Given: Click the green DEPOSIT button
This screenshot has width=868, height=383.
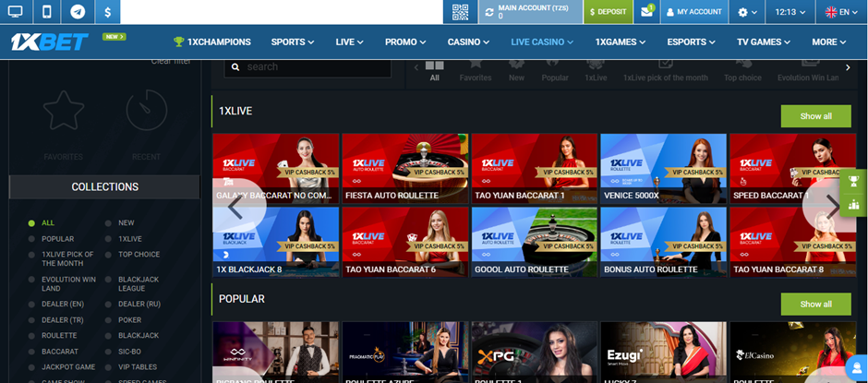Looking at the screenshot, I should tap(609, 12).
